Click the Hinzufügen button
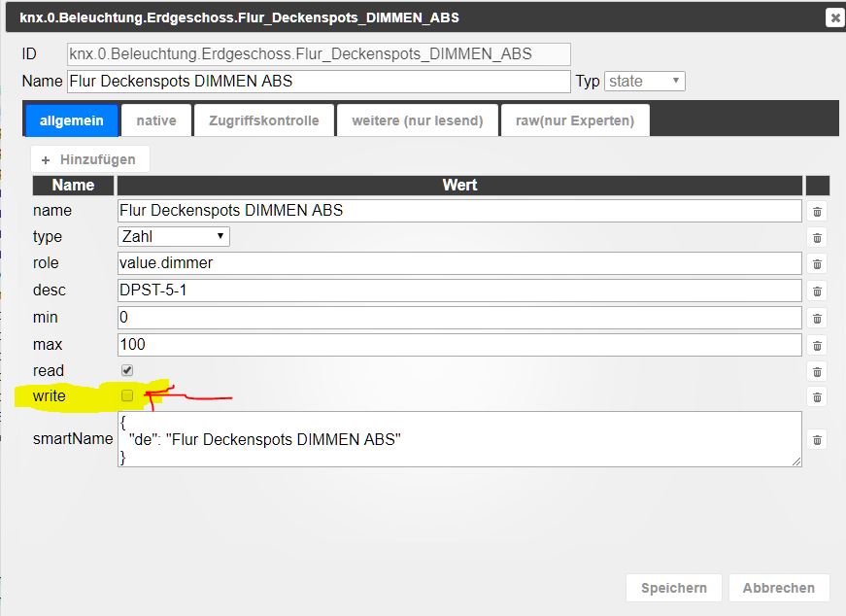846x616 pixels. click(90, 159)
